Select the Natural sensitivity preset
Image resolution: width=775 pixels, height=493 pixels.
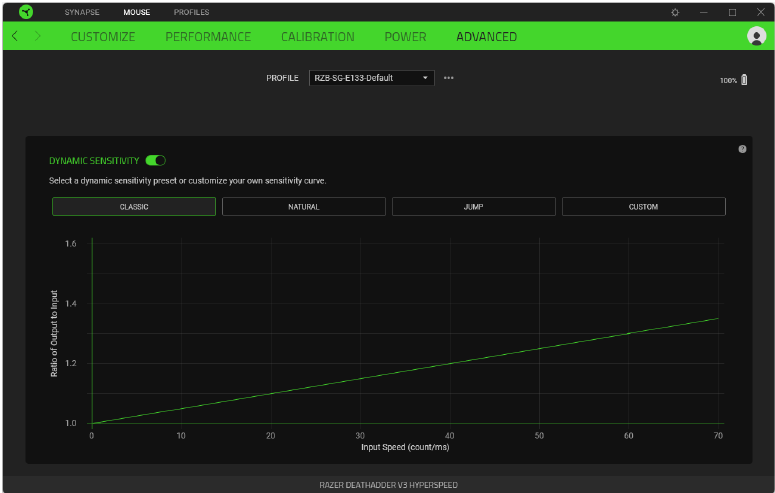(x=303, y=207)
